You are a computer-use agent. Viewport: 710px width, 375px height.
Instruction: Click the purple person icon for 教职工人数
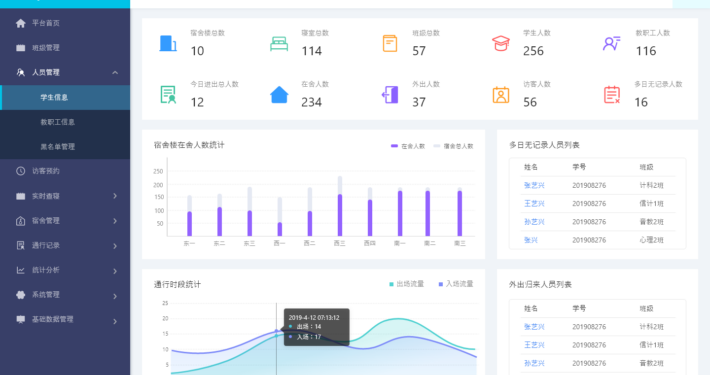pyautogui.click(x=612, y=43)
